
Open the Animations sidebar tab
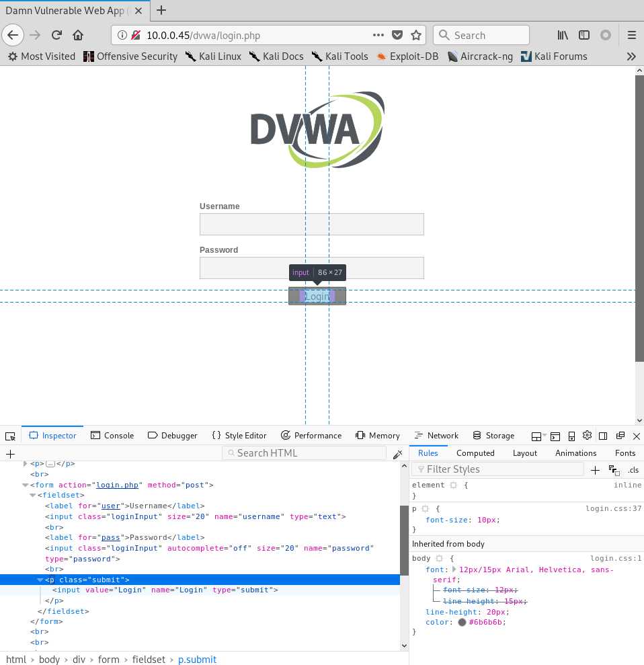(x=575, y=453)
